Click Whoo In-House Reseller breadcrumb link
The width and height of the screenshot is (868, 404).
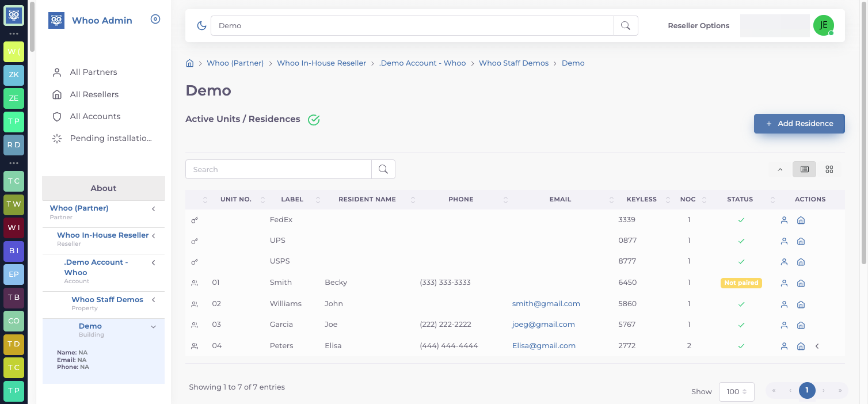tap(321, 63)
